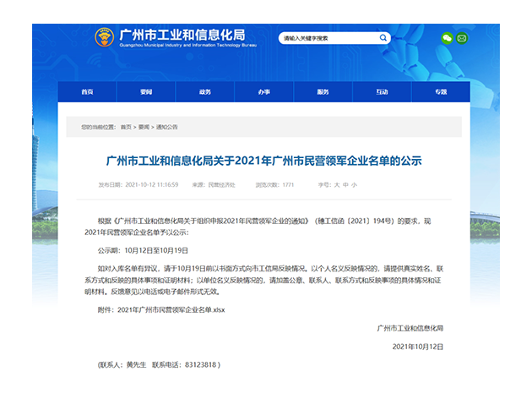Set font size to 大
The image size is (532, 399).
click(335, 184)
